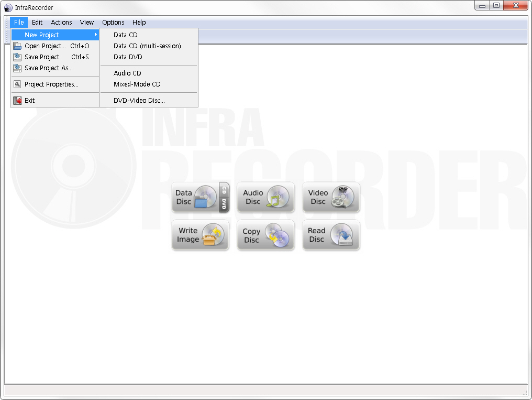Choose Exit from the File menu
This screenshot has width=532, height=400.
[55, 101]
